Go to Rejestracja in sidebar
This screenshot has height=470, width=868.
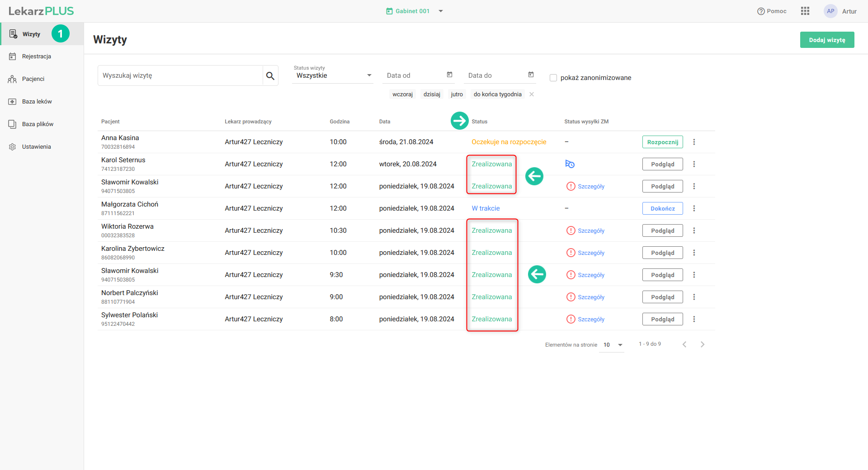pos(37,56)
